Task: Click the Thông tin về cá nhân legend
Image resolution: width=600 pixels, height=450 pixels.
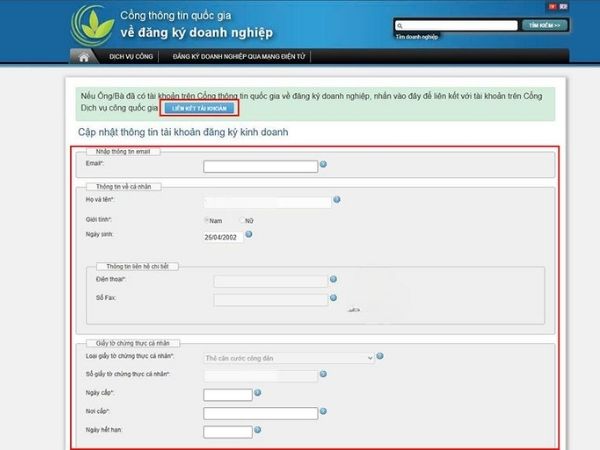Action: point(124,186)
